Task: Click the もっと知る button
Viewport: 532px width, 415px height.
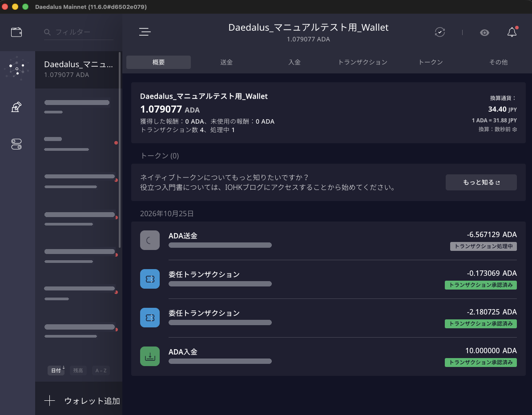Action: click(x=481, y=182)
